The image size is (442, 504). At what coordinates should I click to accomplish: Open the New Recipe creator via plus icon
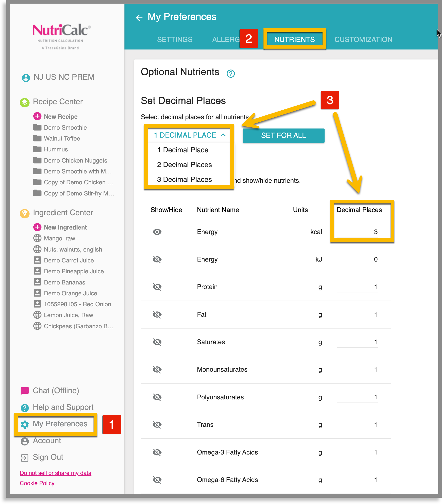(x=37, y=116)
